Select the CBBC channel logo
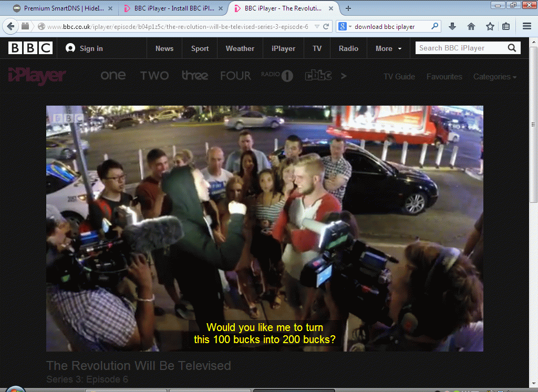 coord(318,75)
